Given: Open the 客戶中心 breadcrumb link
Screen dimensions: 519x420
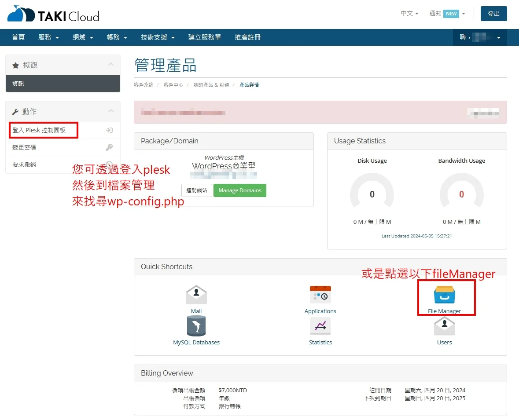Looking at the screenshot, I should pyautogui.click(x=173, y=85).
